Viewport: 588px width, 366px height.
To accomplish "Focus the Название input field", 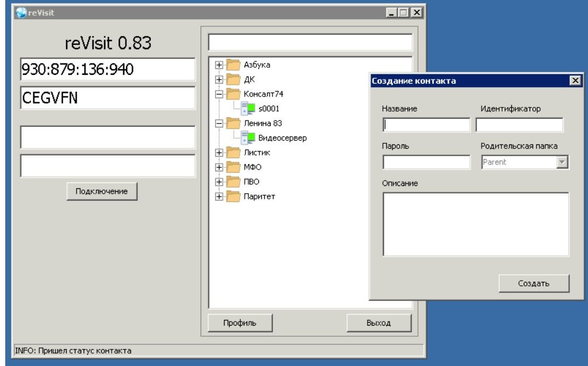I will click(427, 125).
